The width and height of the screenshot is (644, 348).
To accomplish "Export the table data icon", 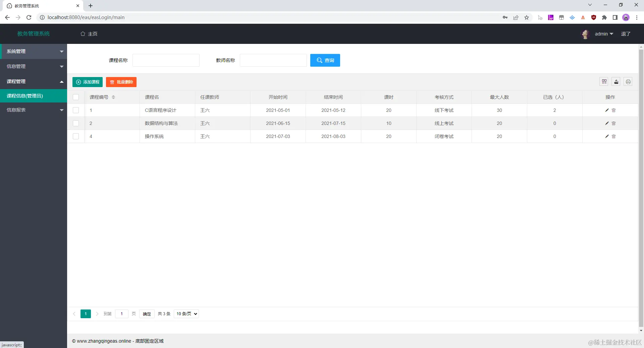I will click(x=616, y=82).
